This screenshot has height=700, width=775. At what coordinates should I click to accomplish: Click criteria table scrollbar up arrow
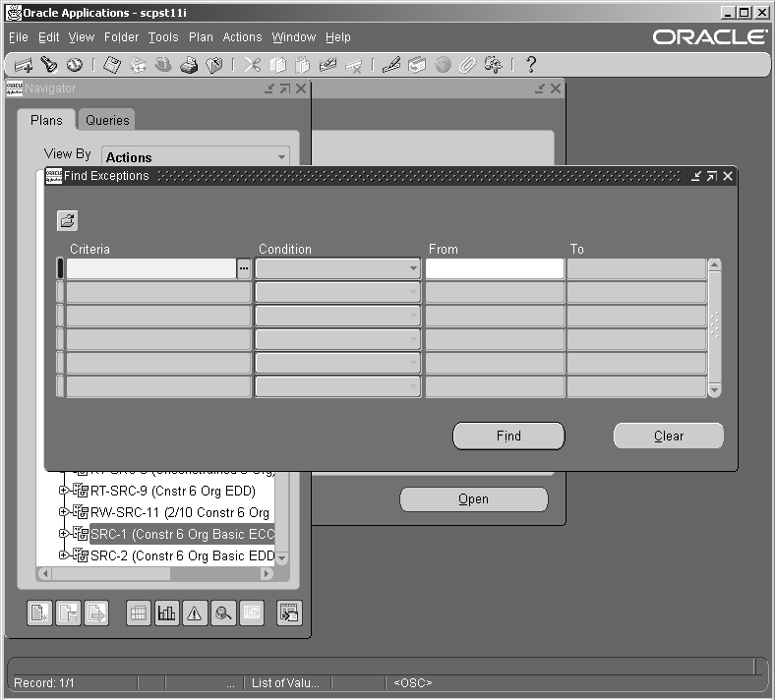(714, 265)
